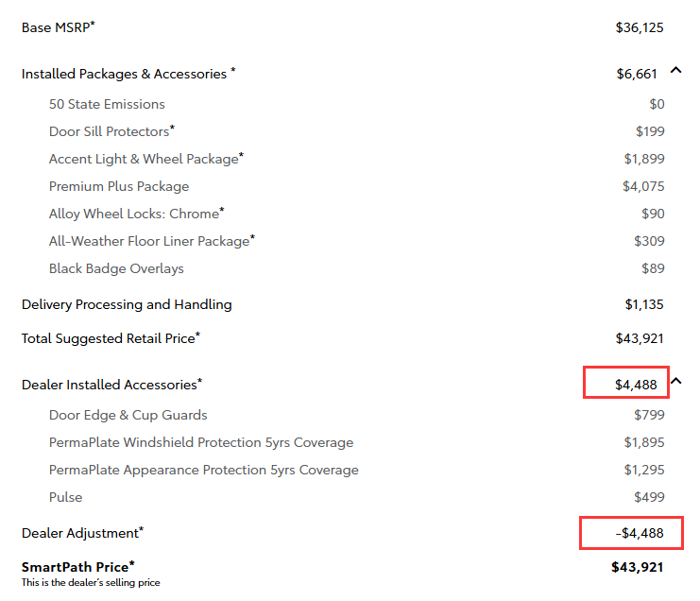
Task: Select the Premium Plus Package line item
Action: (x=119, y=186)
